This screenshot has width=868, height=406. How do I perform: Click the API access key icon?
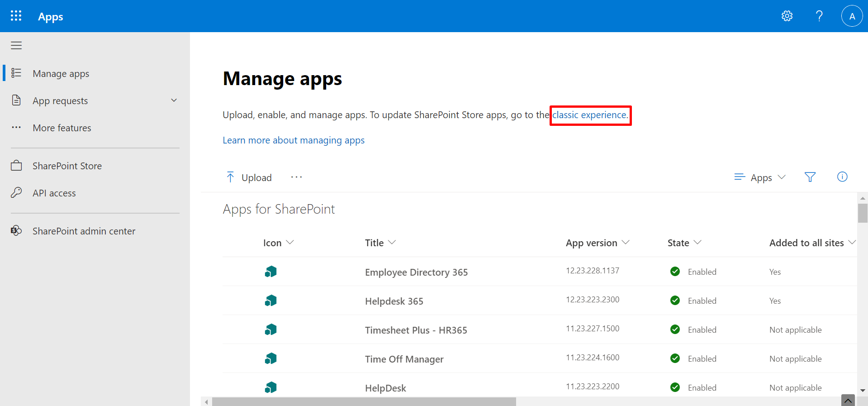pos(16,192)
